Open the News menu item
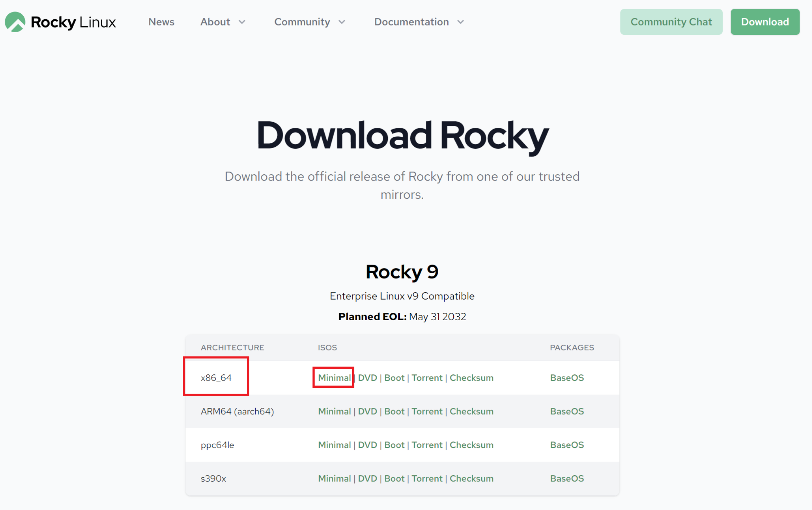This screenshot has height=510, width=812. pyautogui.click(x=161, y=22)
